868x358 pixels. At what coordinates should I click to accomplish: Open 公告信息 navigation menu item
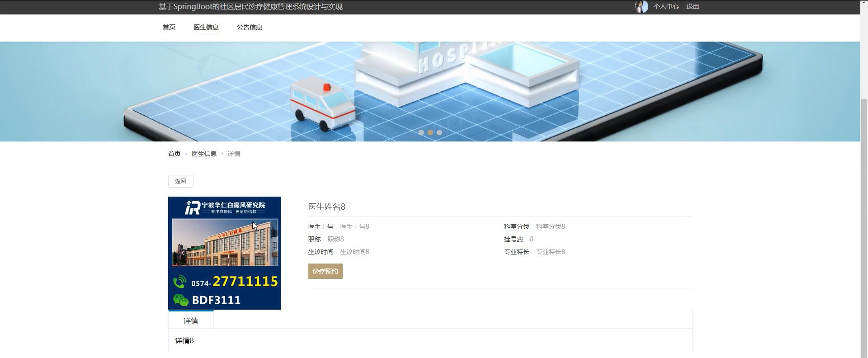(x=250, y=27)
